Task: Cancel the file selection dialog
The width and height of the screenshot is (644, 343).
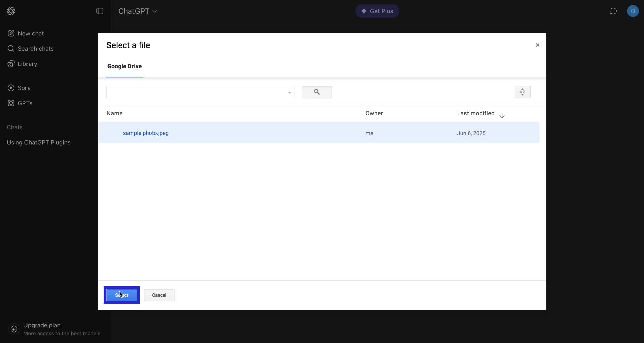Action: coord(159,295)
